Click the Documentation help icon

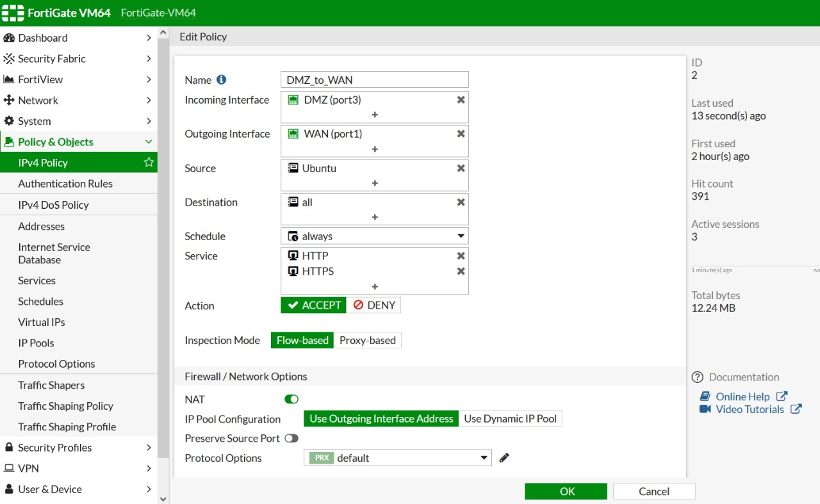coord(698,377)
